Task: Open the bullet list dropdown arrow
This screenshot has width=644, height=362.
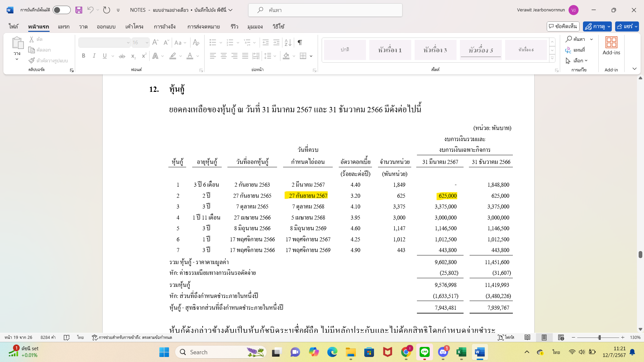Action: (x=220, y=43)
